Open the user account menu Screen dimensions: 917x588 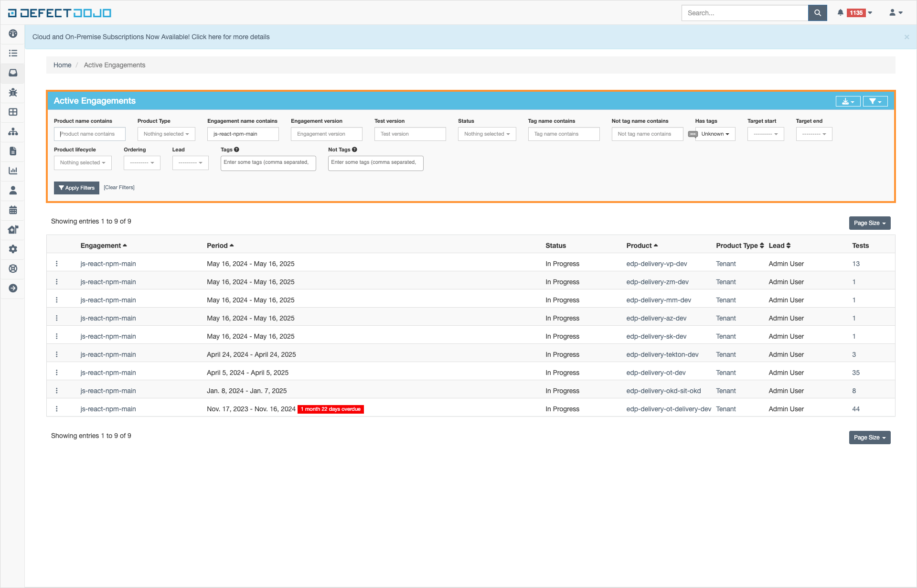[896, 13]
